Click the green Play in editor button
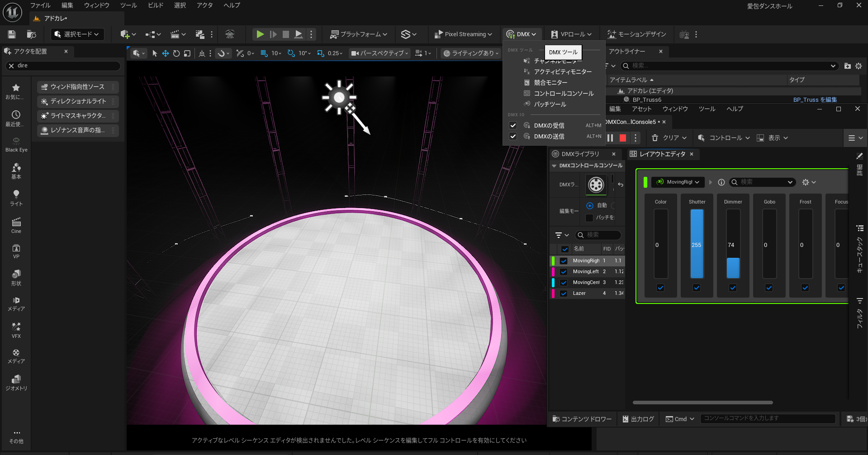The image size is (868, 455). tap(260, 34)
